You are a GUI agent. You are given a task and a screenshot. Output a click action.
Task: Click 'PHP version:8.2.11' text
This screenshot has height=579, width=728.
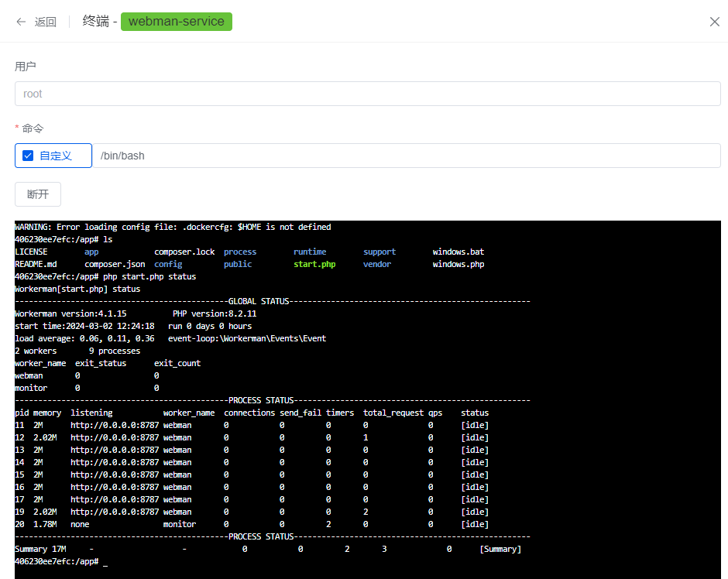[215, 313]
